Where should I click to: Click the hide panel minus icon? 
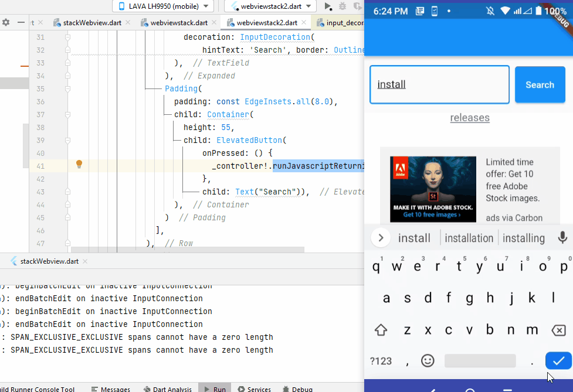(x=21, y=23)
